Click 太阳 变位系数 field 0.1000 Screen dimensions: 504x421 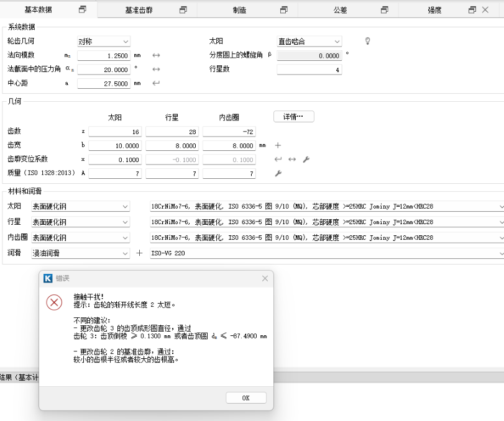pos(115,160)
